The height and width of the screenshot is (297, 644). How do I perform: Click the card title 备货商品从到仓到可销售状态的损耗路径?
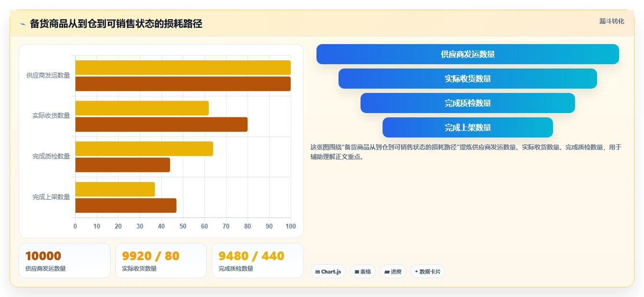[x=116, y=24]
